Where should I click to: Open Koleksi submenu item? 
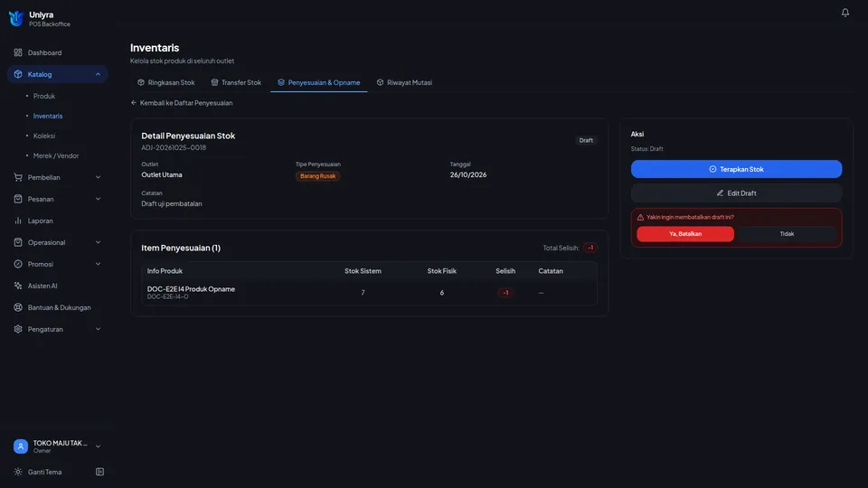(44, 136)
